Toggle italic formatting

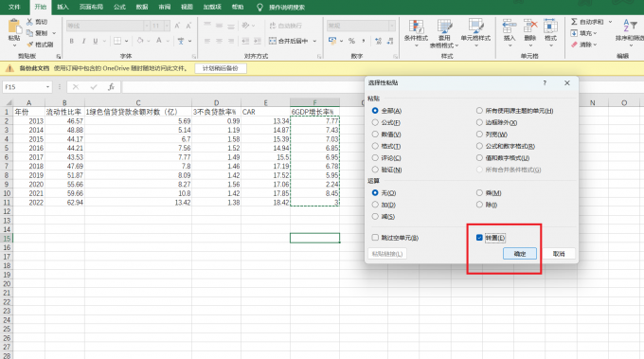83,41
